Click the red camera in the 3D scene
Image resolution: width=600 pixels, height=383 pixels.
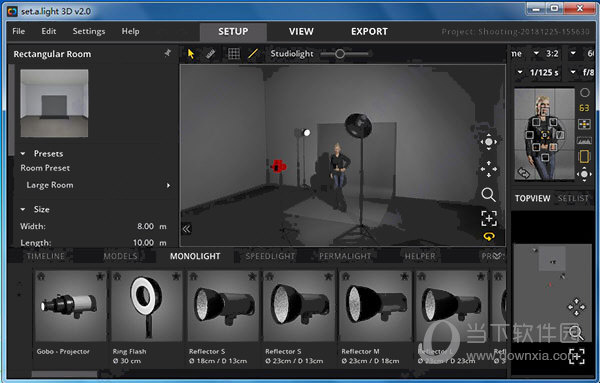click(279, 166)
